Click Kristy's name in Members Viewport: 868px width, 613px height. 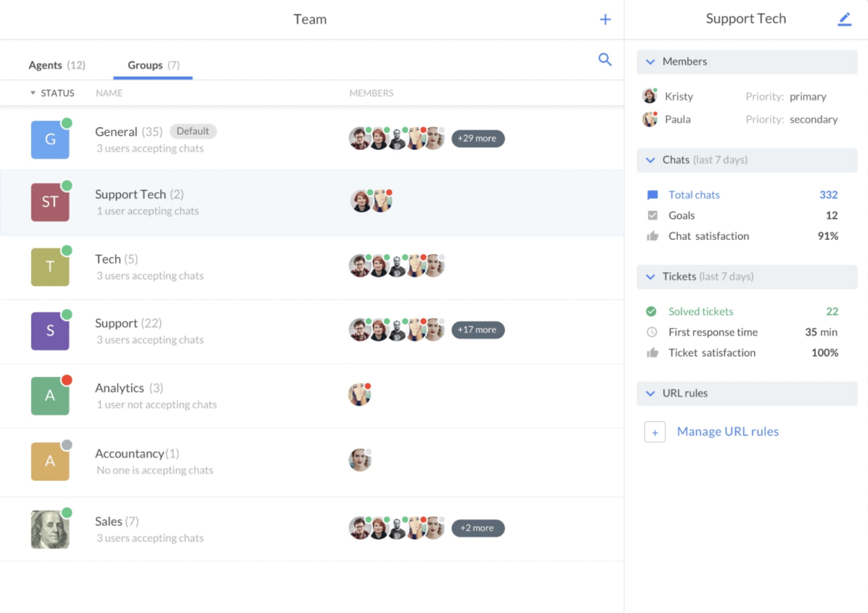click(x=679, y=96)
